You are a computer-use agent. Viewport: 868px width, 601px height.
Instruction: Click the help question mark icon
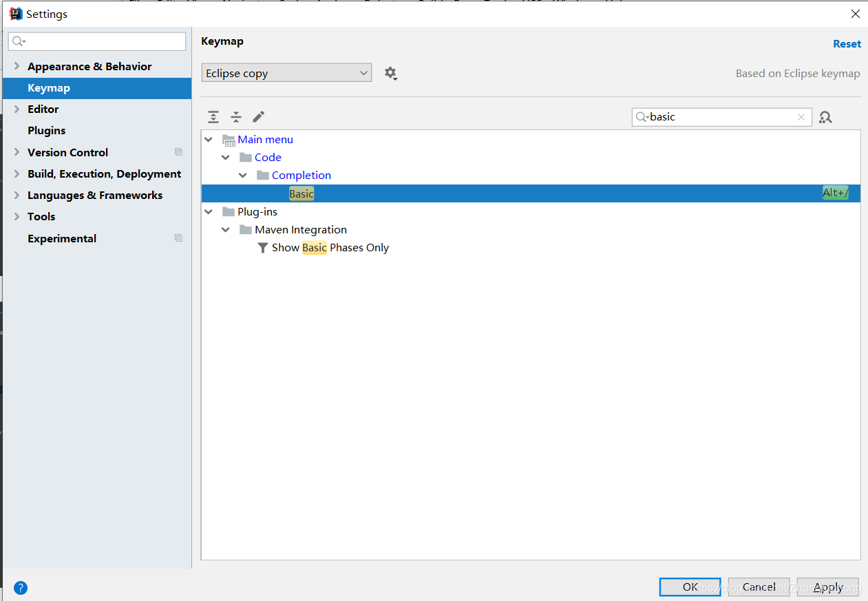click(21, 588)
